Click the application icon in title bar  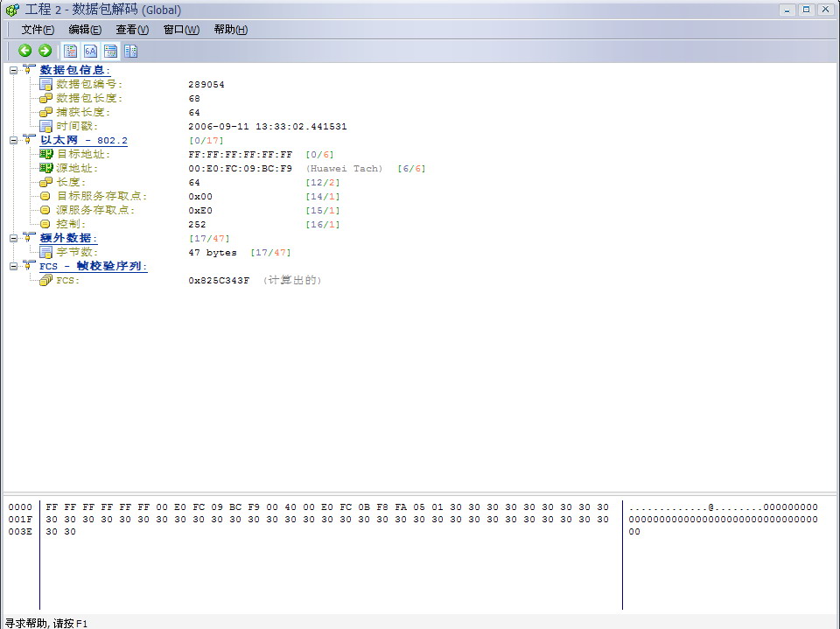click(11, 10)
